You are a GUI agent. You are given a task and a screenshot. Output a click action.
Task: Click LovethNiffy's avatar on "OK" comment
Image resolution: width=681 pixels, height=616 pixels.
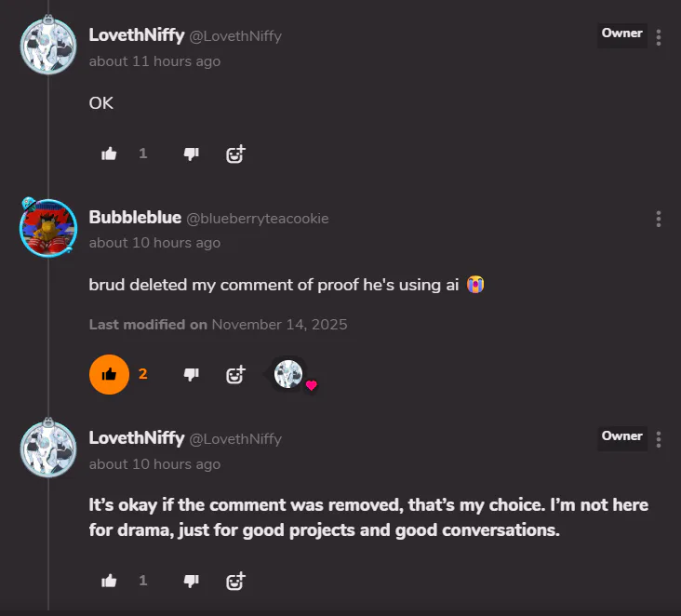(x=47, y=45)
